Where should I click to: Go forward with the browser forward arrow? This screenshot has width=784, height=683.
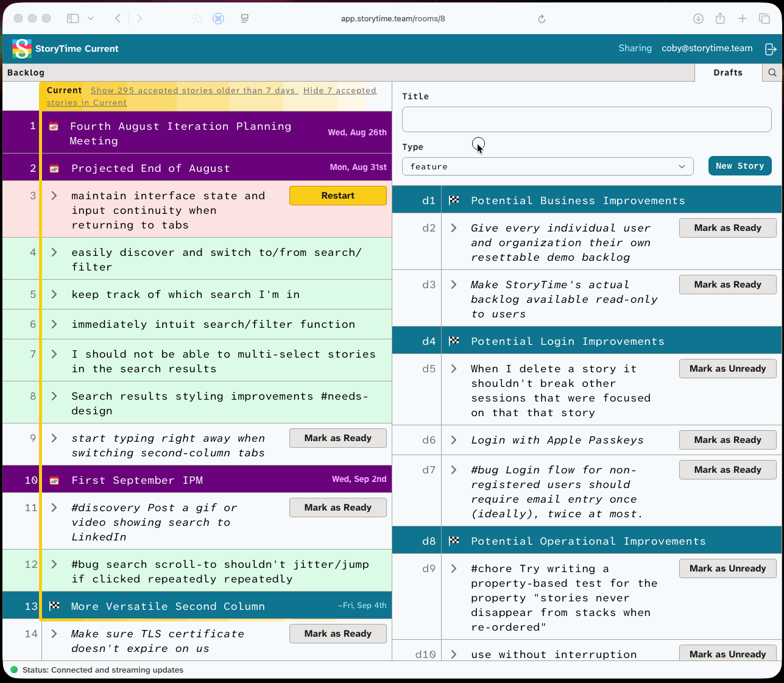pyautogui.click(x=139, y=18)
